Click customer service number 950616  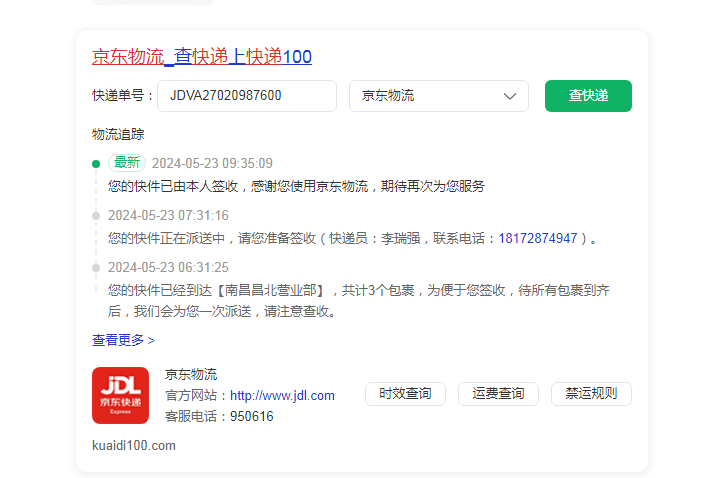click(252, 416)
